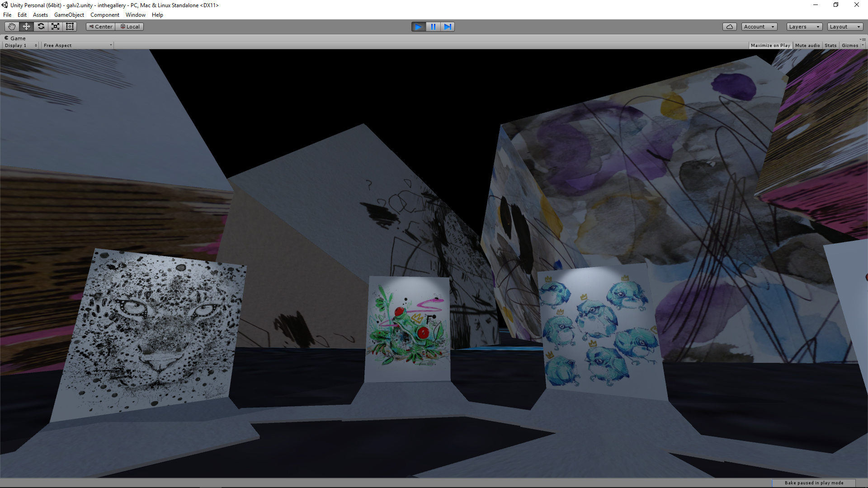Viewport: 868px width, 488px height.
Task: Open the GameObject menu
Action: (69, 15)
